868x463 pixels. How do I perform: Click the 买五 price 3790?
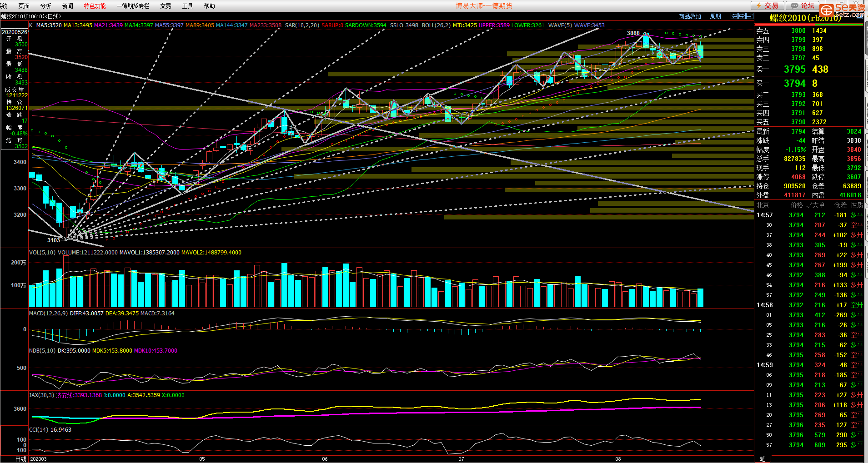[x=798, y=122]
